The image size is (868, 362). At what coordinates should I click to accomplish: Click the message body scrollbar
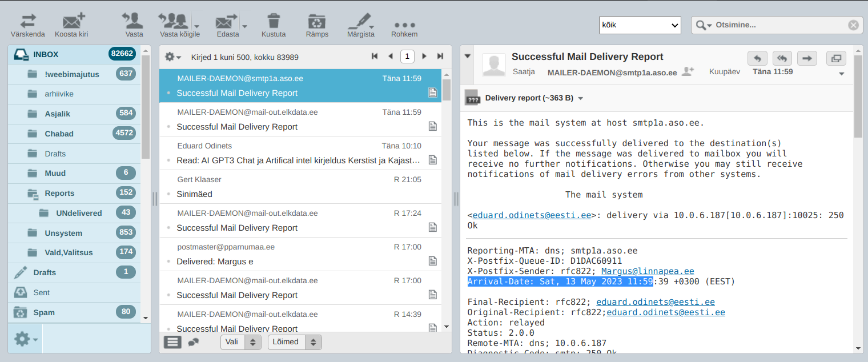[x=858, y=95]
